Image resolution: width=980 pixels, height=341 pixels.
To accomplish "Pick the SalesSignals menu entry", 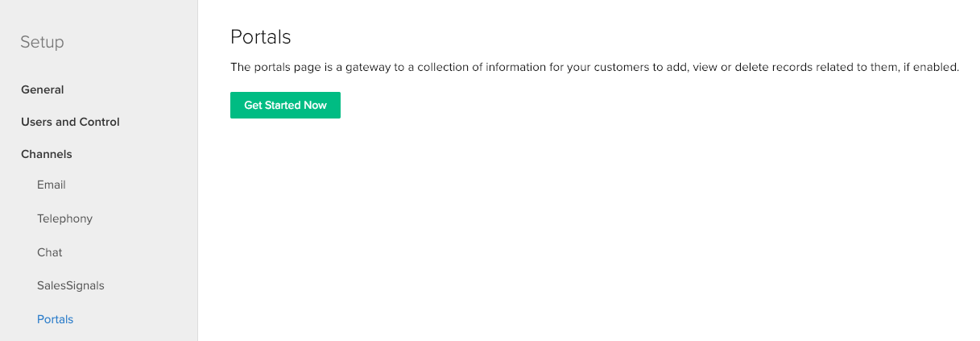I will point(71,285).
